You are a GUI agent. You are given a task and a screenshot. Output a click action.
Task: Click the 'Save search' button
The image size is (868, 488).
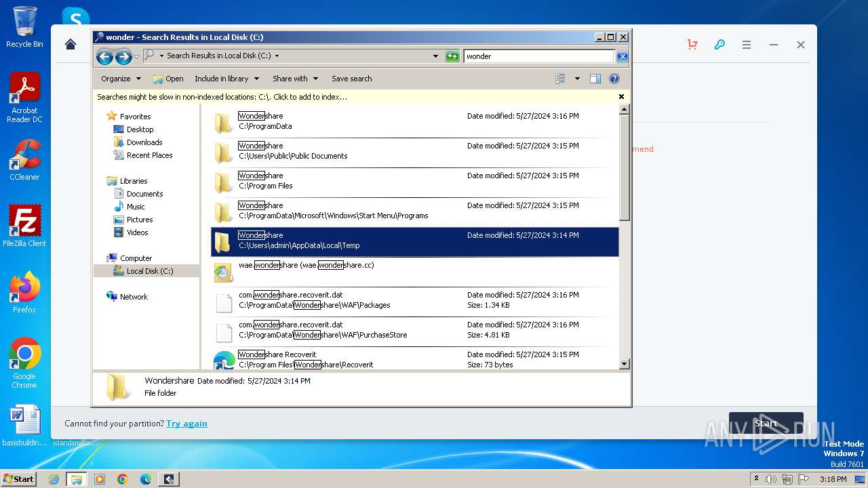(x=351, y=79)
